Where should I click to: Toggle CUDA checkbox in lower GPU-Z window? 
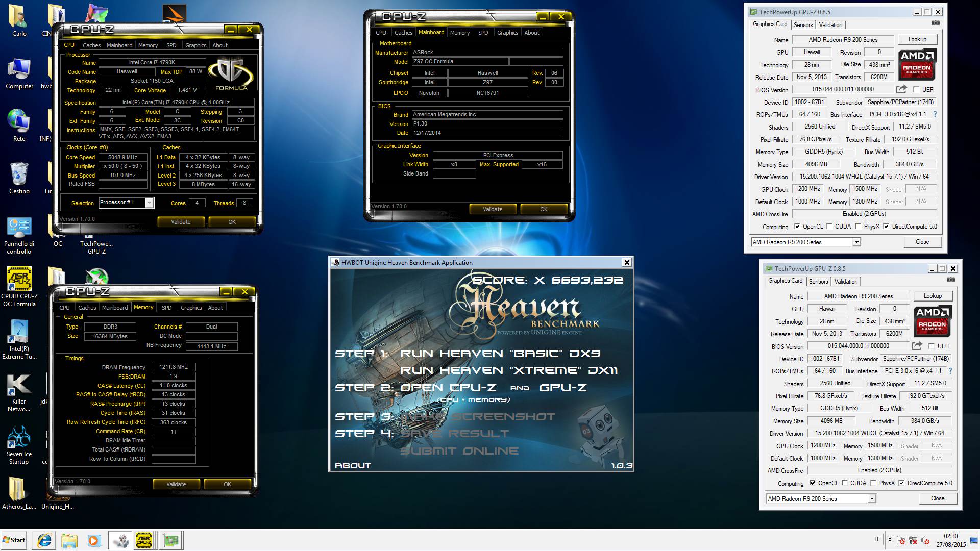click(x=845, y=483)
